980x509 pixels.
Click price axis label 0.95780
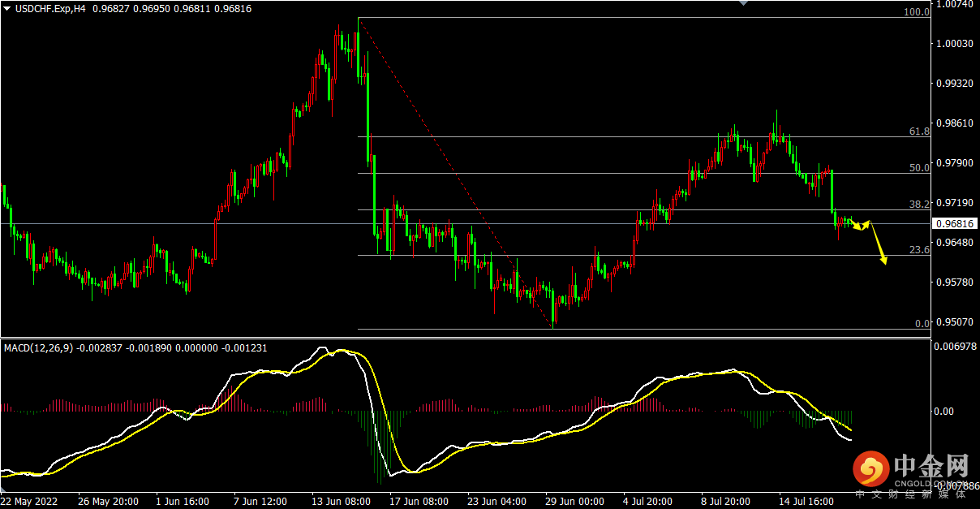pyautogui.click(x=954, y=282)
